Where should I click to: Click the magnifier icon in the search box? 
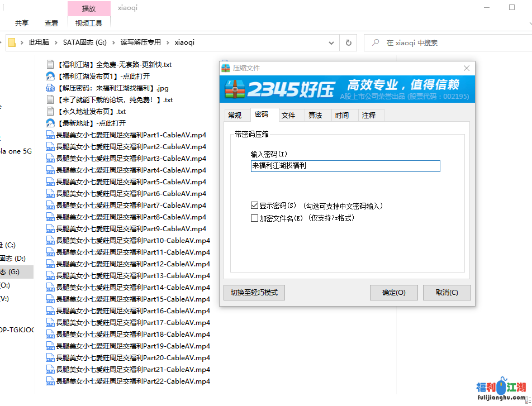tap(374, 42)
